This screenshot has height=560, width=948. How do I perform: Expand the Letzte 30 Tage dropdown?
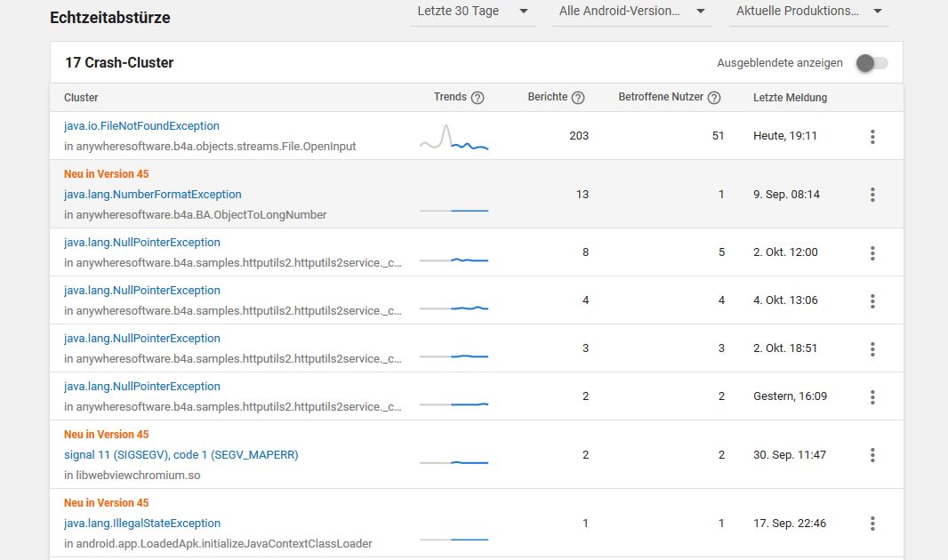pyautogui.click(x=472, y=12)
